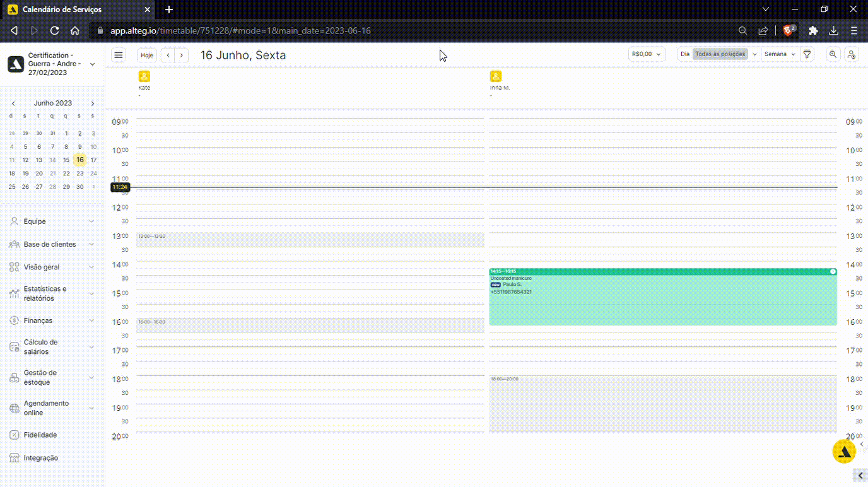
Task: Click the browser forward arrow
Action: 34,30
